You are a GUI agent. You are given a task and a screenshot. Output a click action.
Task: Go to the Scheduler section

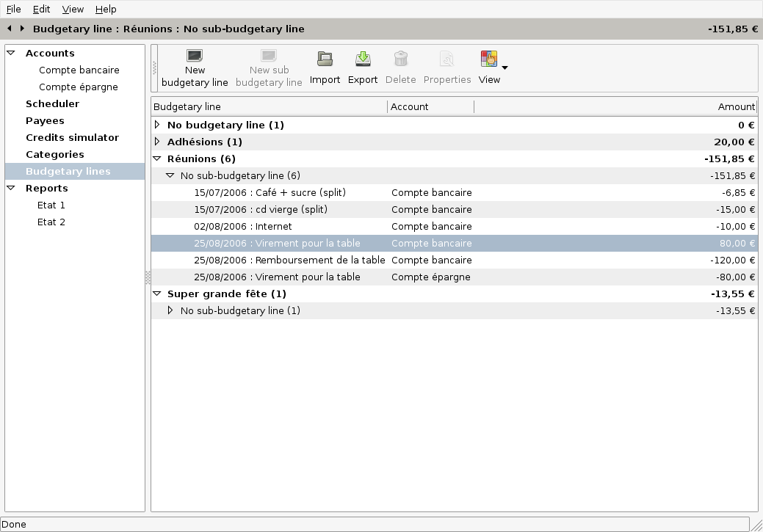52,103
